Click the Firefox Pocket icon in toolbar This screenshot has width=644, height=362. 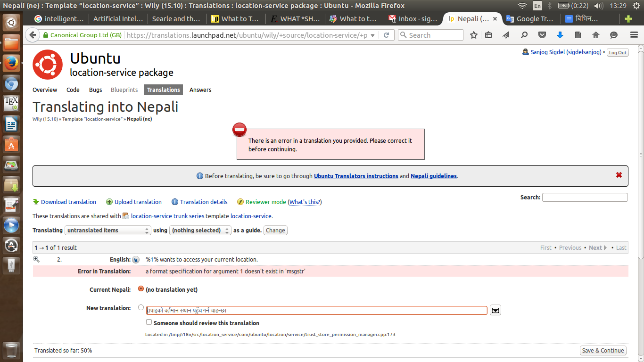pos(542,35)
